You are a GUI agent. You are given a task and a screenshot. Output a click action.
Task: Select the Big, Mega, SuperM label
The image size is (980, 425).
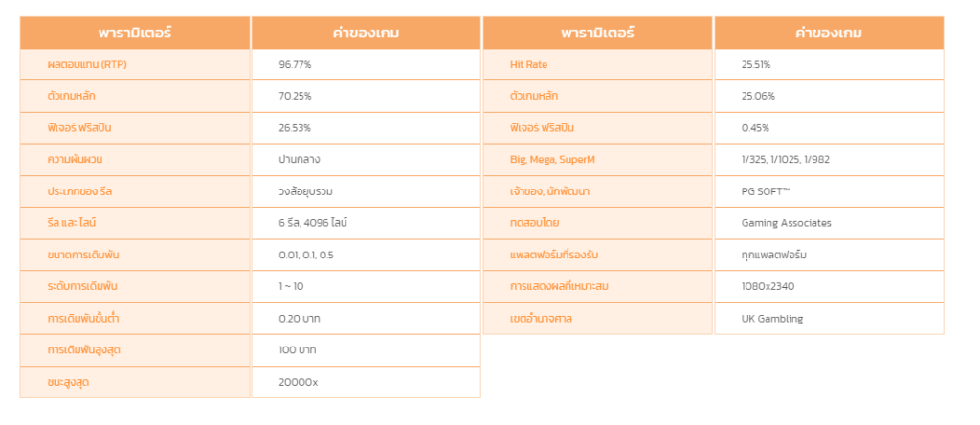(552, 159)
